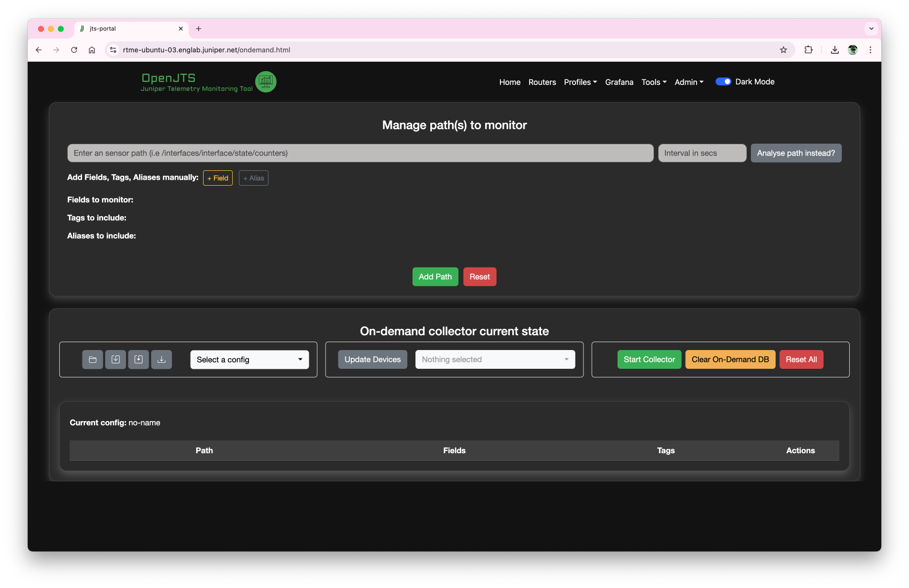The width and height of the screenshot is (909, 588).
Task: Go to the Routers page
Action: point(542,82)
